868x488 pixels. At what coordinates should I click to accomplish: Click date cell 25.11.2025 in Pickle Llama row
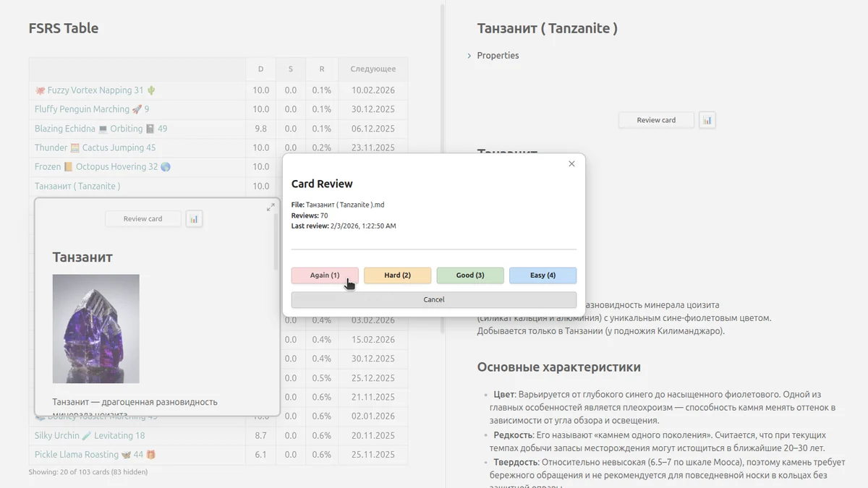(373, 455)
